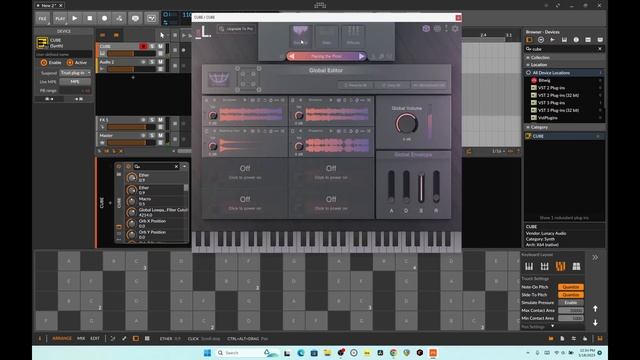Click the next preset arrow in CUBE
Screen dimensions: 640x360
pyautogui.click(x=361, y=56)
